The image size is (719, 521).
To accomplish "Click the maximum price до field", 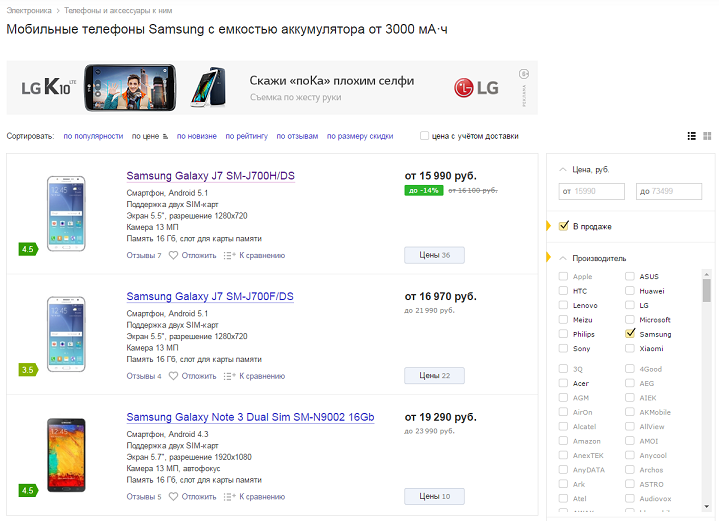I will click(669, 191).
